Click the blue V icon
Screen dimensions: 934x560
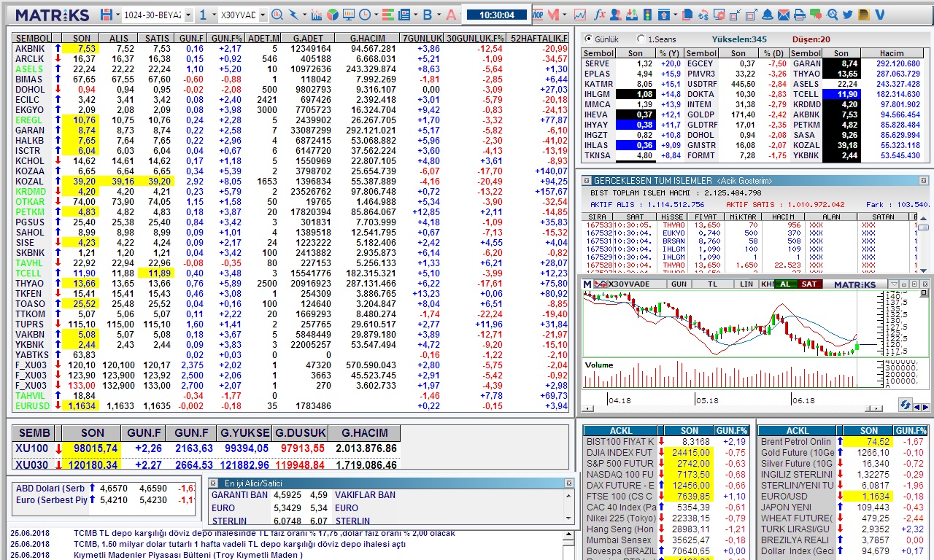pyautogui.click(x=879, y=15)
